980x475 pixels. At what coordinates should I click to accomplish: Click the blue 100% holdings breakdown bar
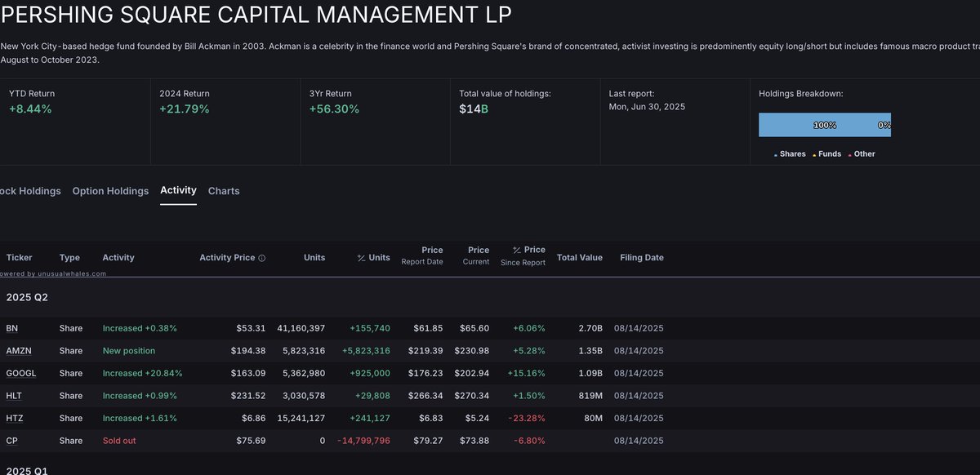(x=825, y=125)
